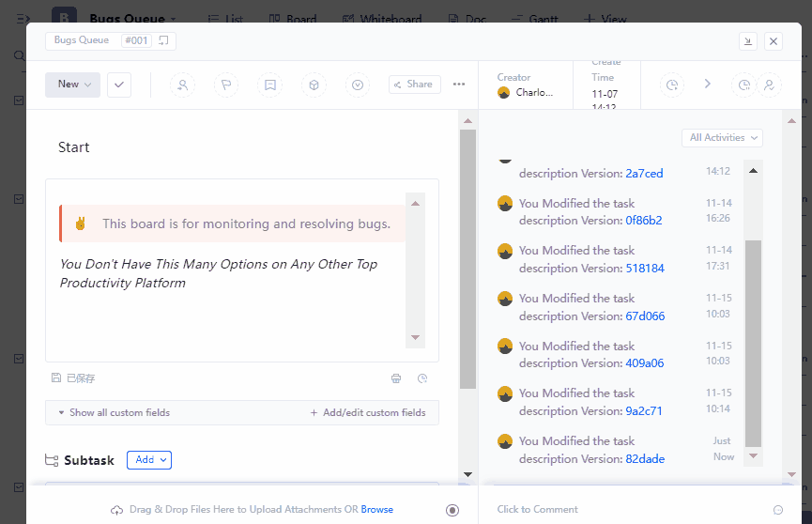Image resolution: width=812 pixels, height=524 pixels.
Task: Click the cube icon in task toolbar
Action: coord(314,85)
